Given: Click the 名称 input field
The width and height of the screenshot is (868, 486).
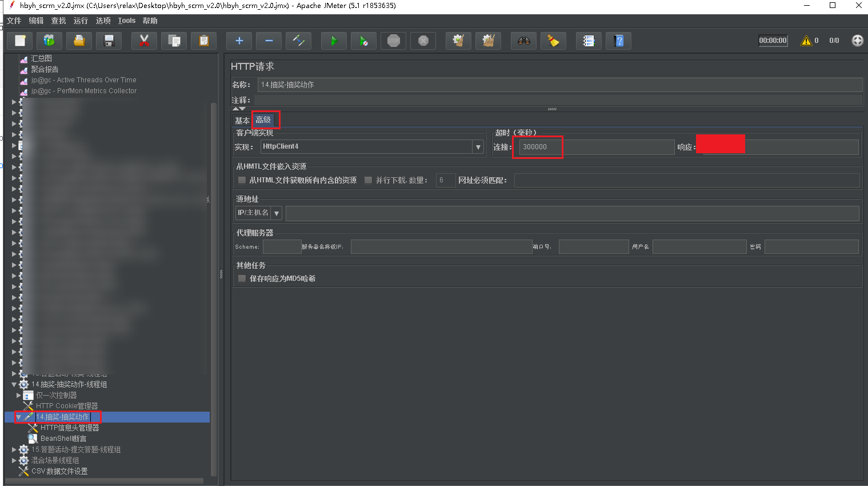Looking at the screenshot, I should point(560,85).
